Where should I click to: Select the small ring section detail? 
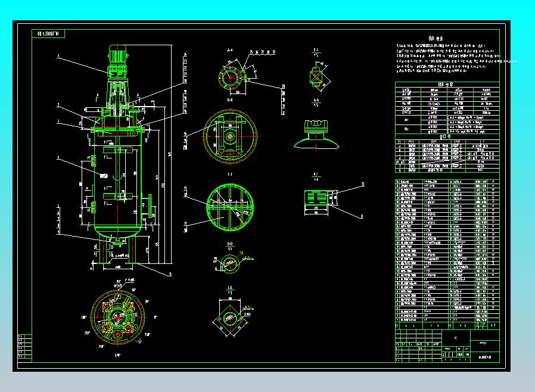(x=229, y=263)
